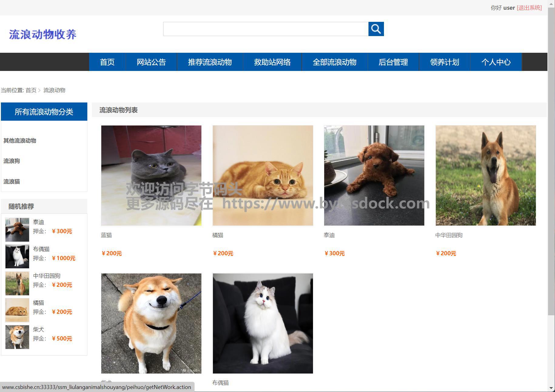555x392 pixels.
Task: Click the 退出系统 logout link
Action: (x=529, y=8)
